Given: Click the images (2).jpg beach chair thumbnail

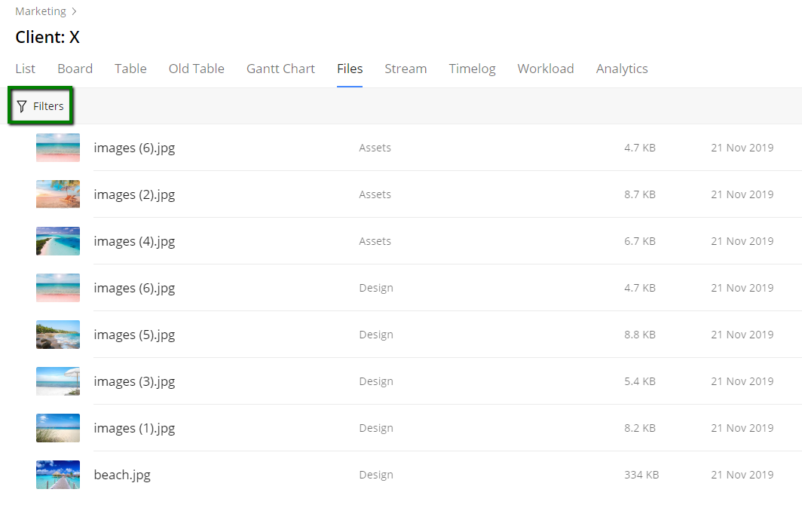Looking at the screenshot, I should [58, 194].
